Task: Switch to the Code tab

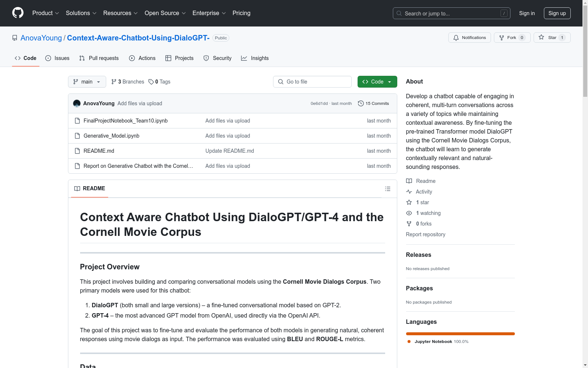Action: (x=26, y=58)
